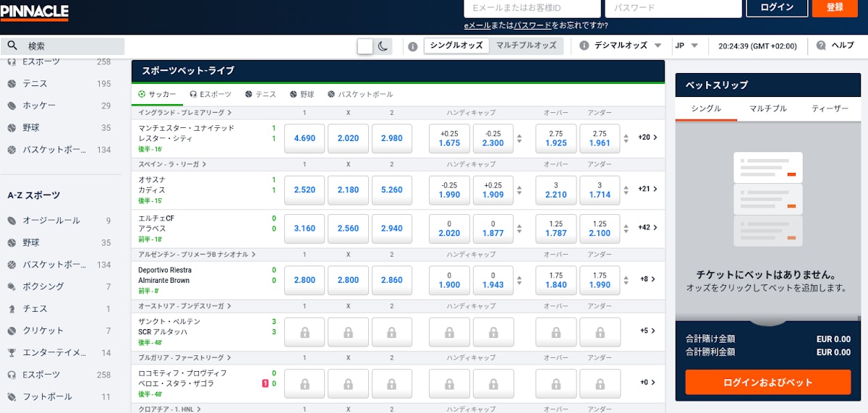Select シングル bet slip tab
Screen dimensions: 868x413
706,108
